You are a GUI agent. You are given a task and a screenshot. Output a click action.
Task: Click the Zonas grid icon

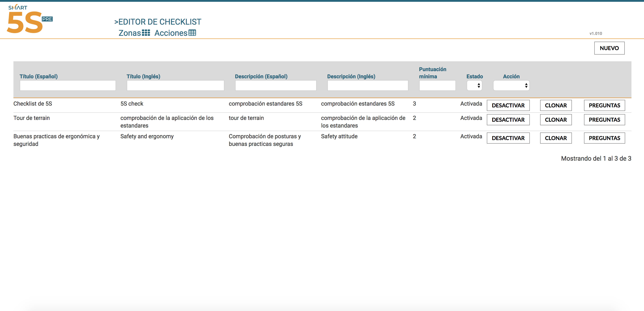tap(146, 33)
